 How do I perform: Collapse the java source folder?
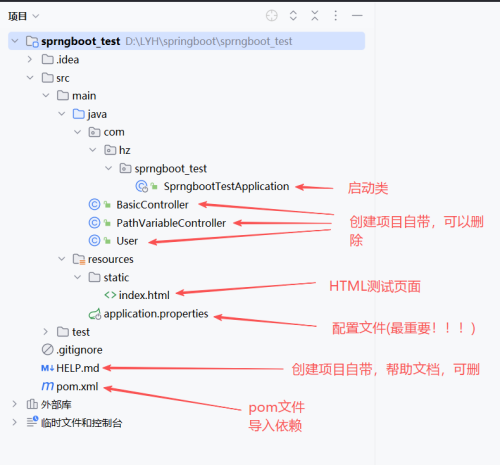(62, 114)
